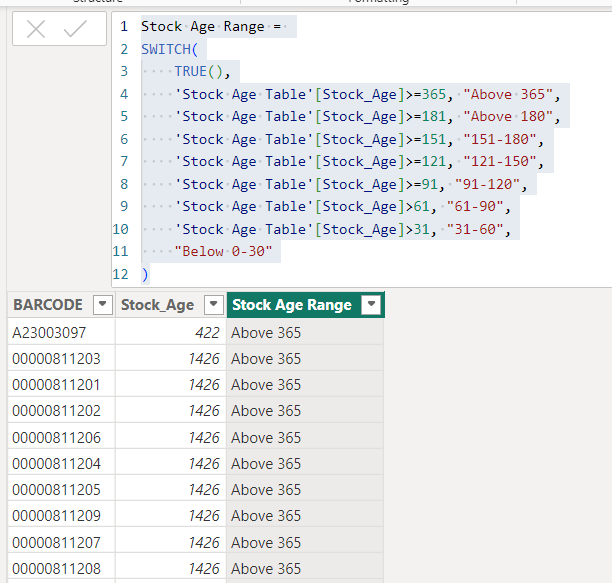Open Stock Age Range column filter dropdown

pyautogui.click(x=371, y=304)
